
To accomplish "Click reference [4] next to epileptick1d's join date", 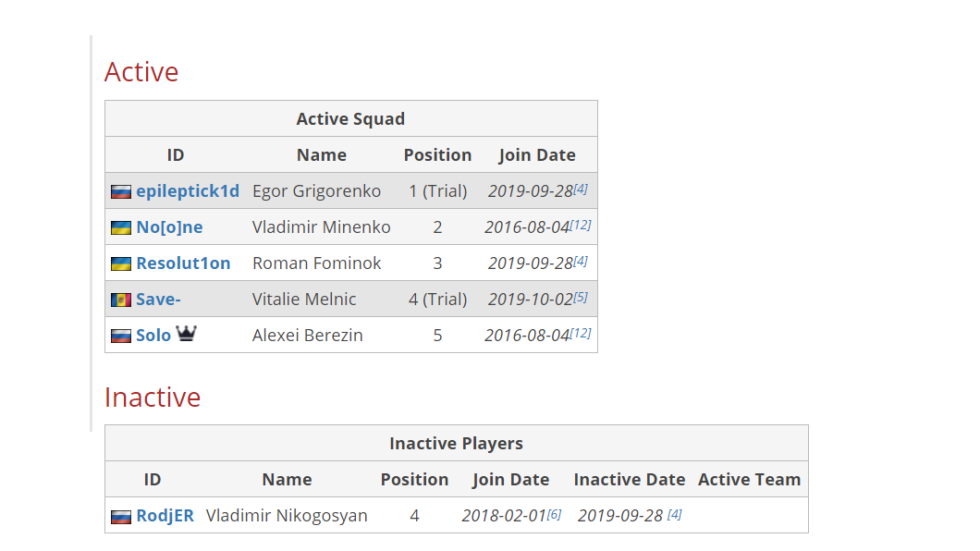I will pos(581,189).
